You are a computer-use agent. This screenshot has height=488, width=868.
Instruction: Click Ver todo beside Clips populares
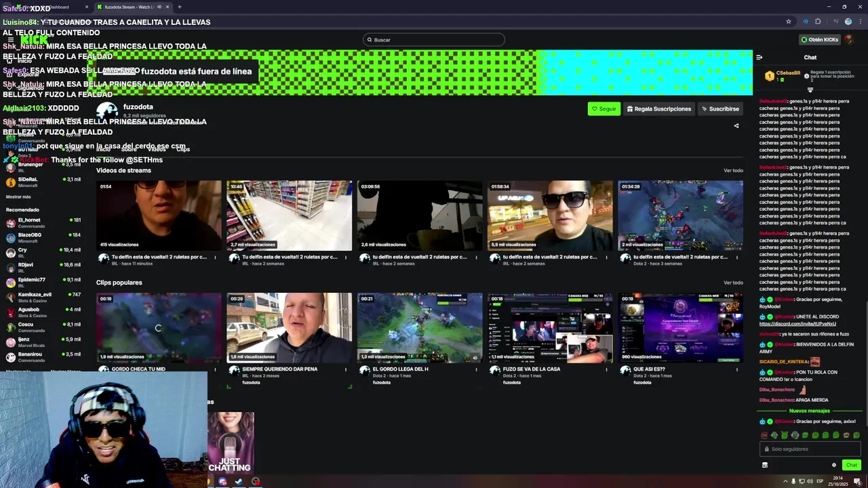click(733, 283)
